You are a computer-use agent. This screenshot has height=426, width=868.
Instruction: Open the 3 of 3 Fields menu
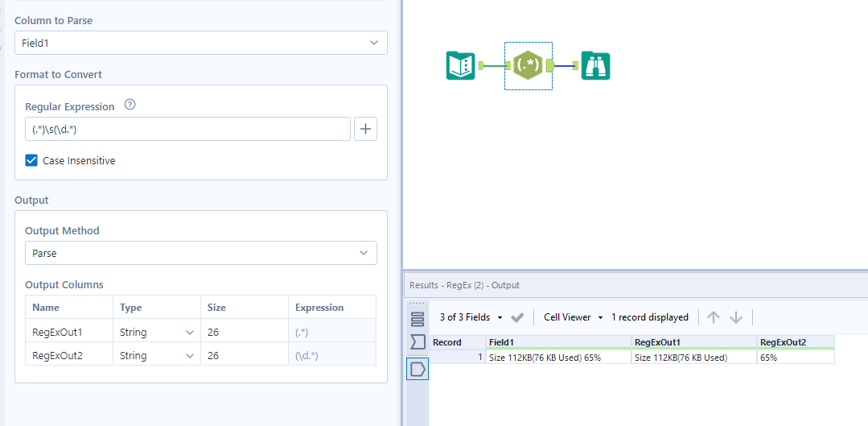471,317
